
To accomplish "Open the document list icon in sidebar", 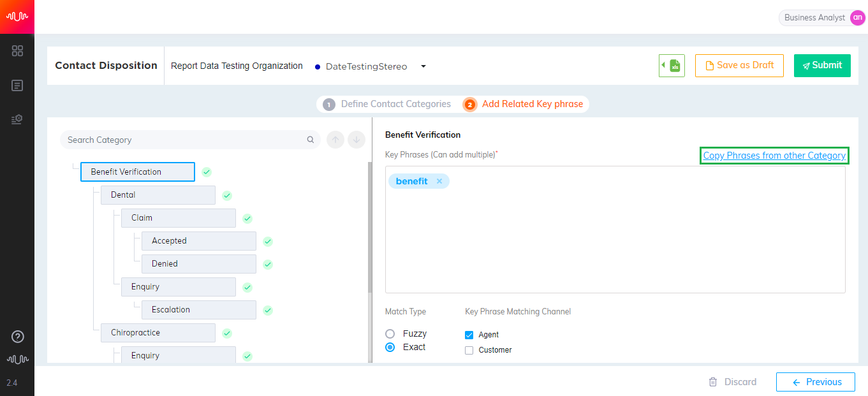I will tap(17, 85).
